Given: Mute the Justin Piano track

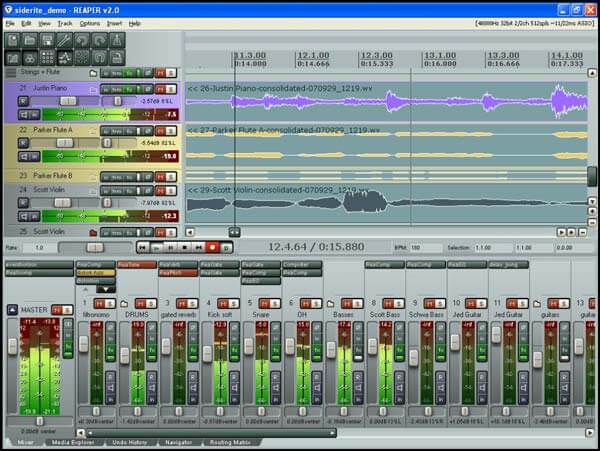Looking at the screenshot, I should (159, 88).
